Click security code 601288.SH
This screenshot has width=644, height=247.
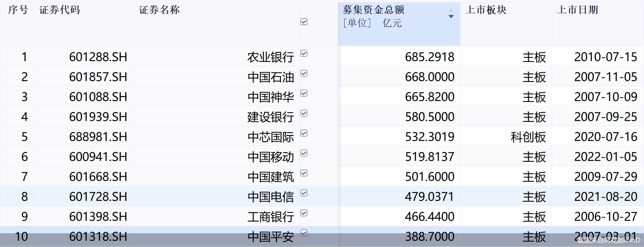click(98, 57)
